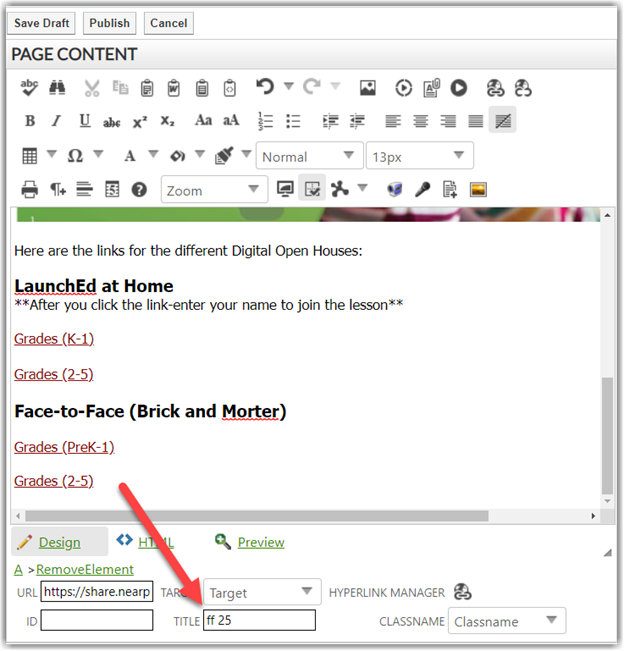Click the Help question mark icon
Image resolution: width=624 pixels, height=651 pixels.
[139, 190]
